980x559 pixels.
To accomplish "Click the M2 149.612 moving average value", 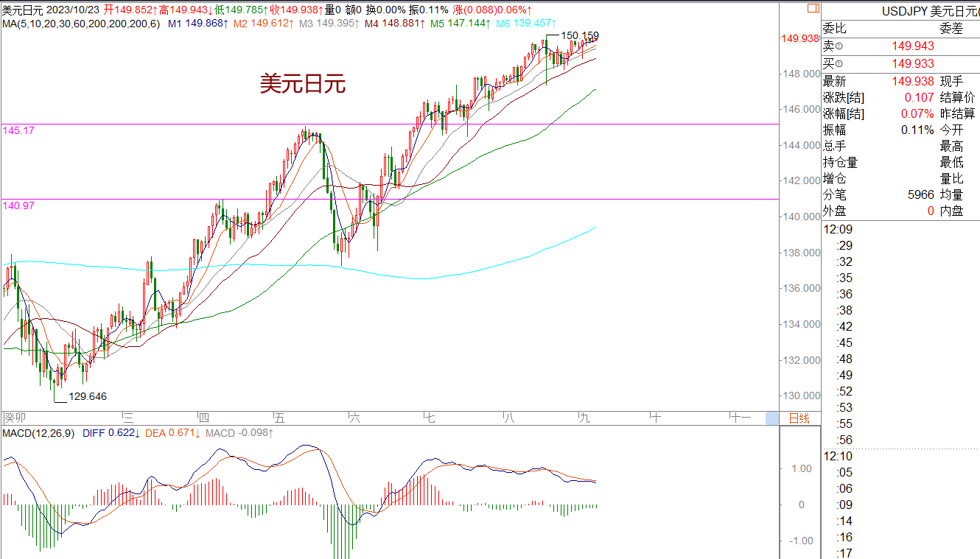I will 262,24.
